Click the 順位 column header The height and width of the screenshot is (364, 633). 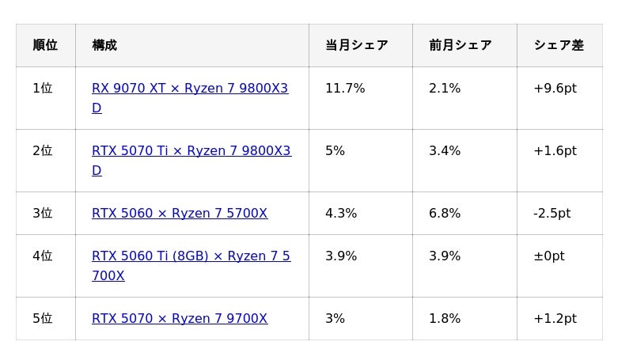coord(45,46)
